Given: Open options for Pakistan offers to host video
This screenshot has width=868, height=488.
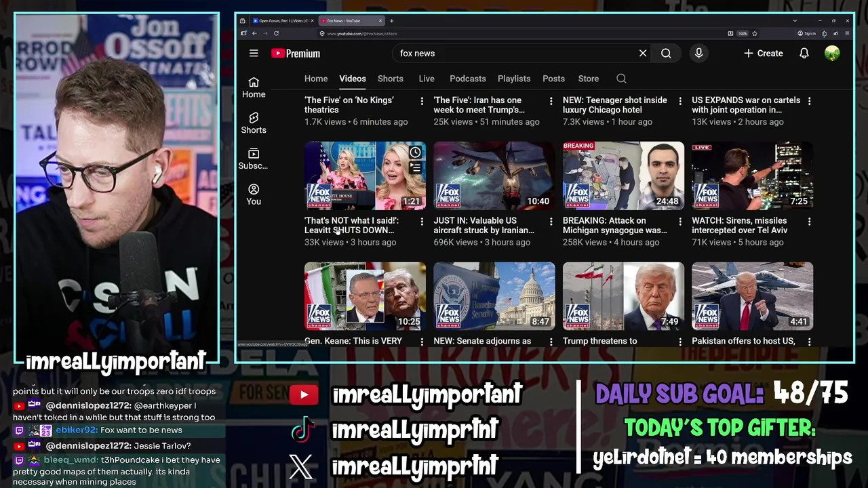Looking at the screenshot, I should point(809,342).
